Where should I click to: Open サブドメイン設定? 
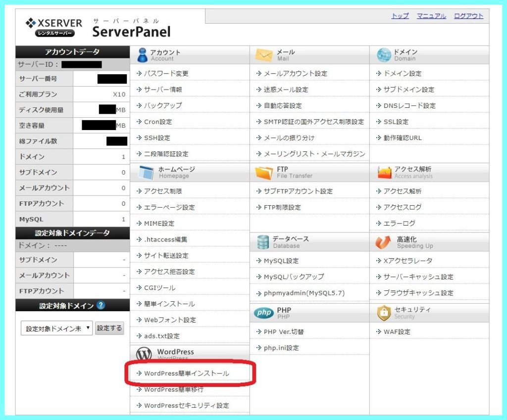408,90
